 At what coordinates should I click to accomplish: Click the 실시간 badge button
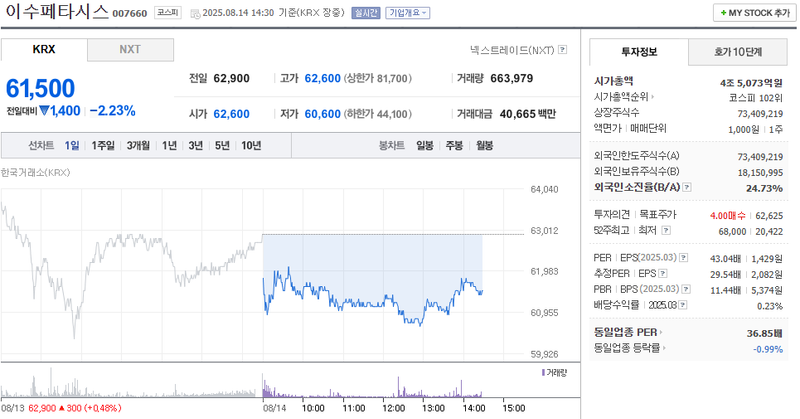[366, 13]
